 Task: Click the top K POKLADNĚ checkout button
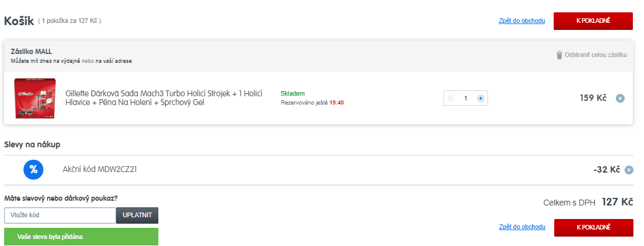[593, 21]
